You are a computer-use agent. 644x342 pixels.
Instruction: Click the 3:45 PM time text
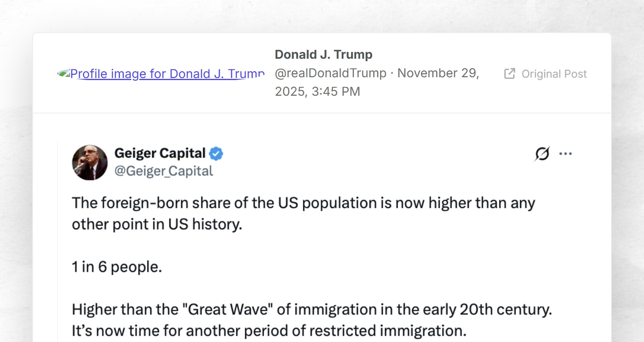[336, 91]
